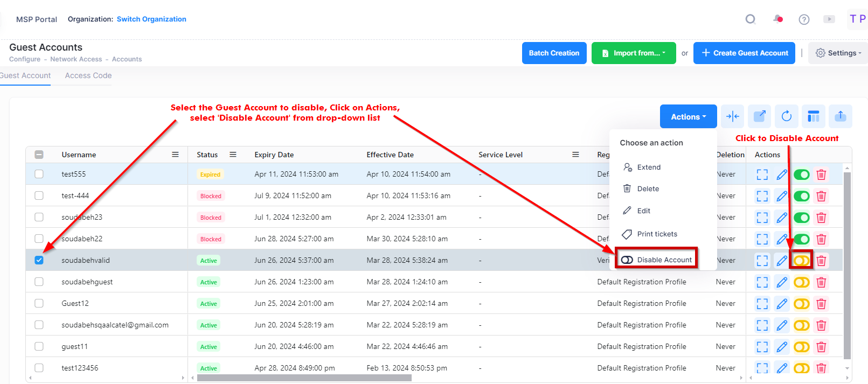Click the Create Guest Account button

click(744, 53)
